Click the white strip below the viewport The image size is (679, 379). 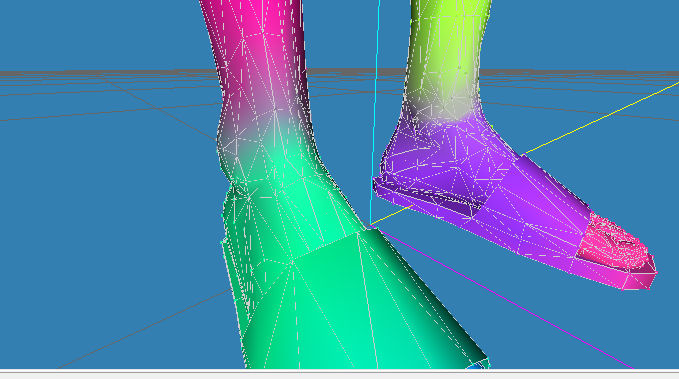(340, 375)
